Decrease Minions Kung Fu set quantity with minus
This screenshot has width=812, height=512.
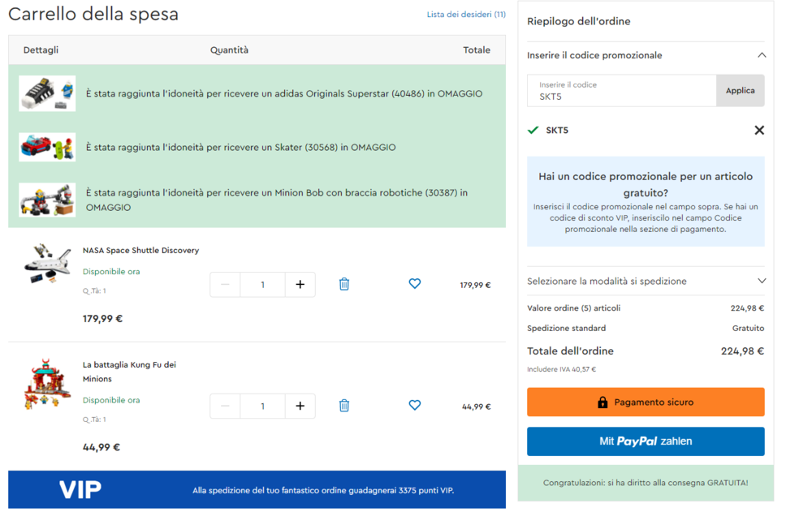point(225,406)
